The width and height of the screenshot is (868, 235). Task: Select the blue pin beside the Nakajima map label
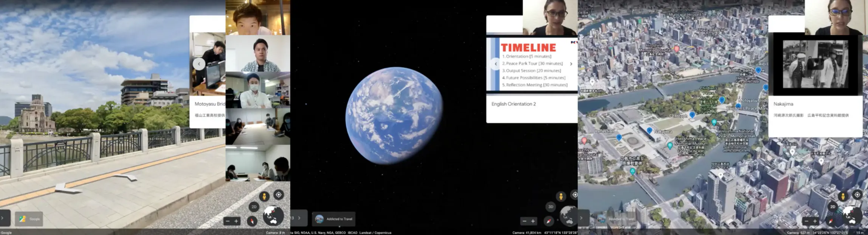[649, 131]
